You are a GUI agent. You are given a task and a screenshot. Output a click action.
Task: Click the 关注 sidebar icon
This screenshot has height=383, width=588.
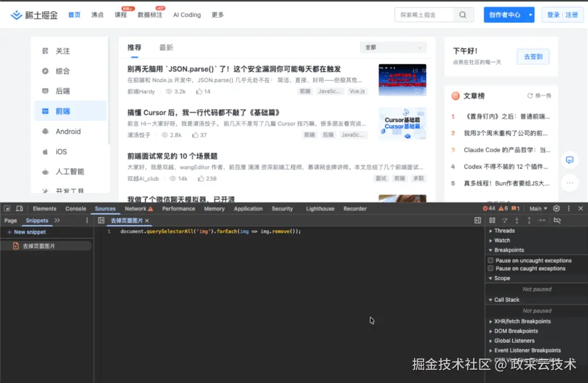tap(45, 51)
